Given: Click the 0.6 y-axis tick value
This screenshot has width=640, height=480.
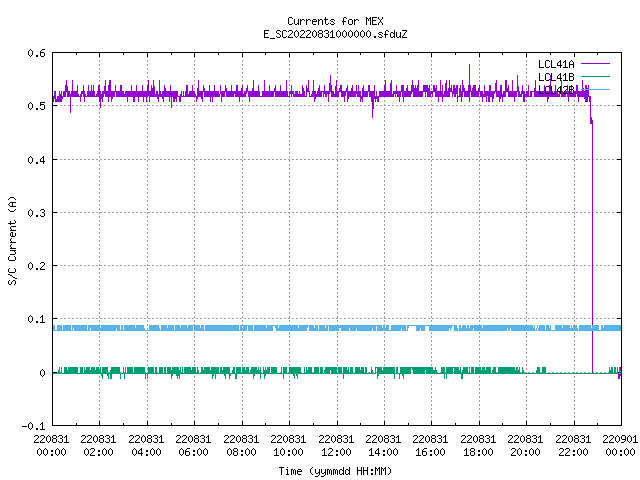Looking at the screenshot, I should click(x=36, y=53).
